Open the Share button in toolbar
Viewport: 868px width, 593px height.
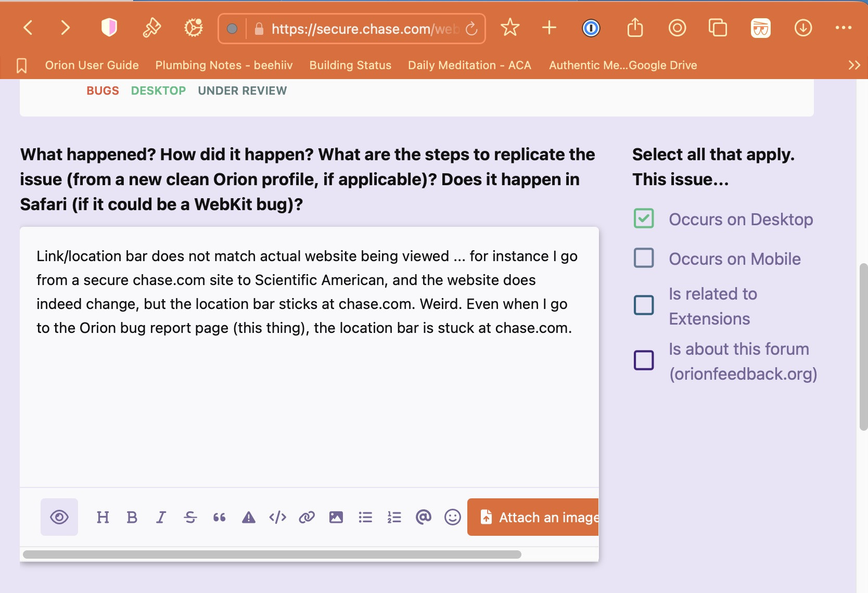coord(635,28)
